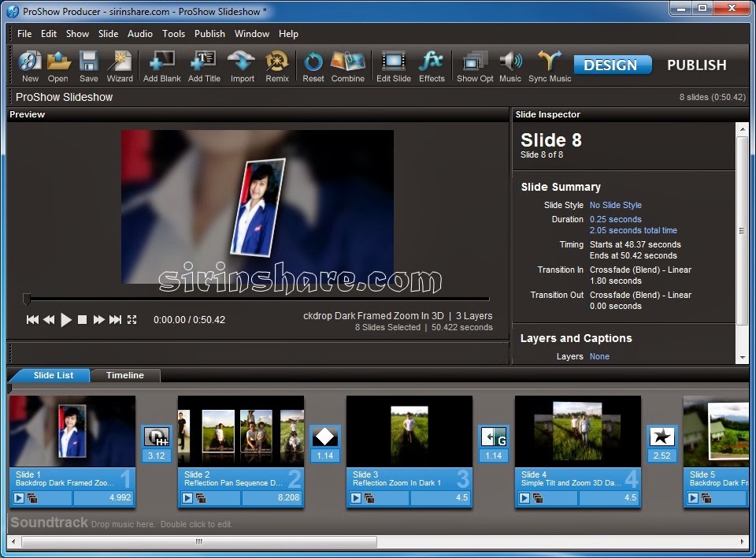This screenshot has height=558, width=756.
Task: Click Slide 1 duration 4.992
Action: [x=104, y=497]
